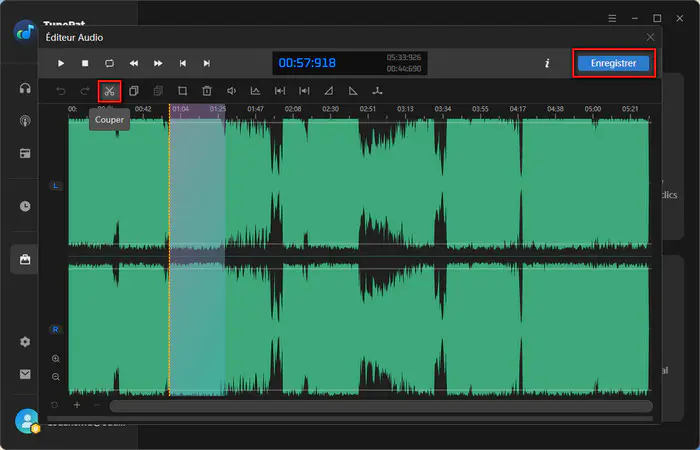Click the 05:00 mark on the ruler
Viewport: 700px width, 450px height.
593,109
